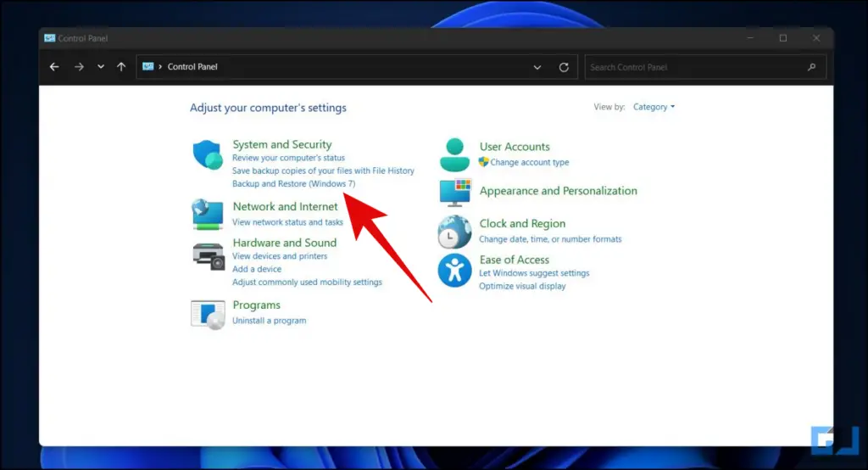Image resolution: width=868 pixels, height=470 pixels.
Task: Click the search magnifier icon
Action: [811, 67]
